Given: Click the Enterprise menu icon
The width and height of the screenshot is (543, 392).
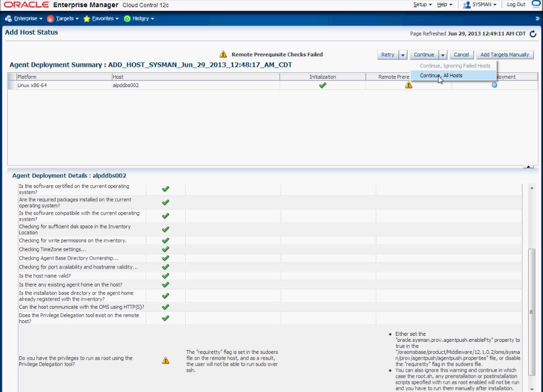Looking at the screenshot, I should [x=9, y=18].
